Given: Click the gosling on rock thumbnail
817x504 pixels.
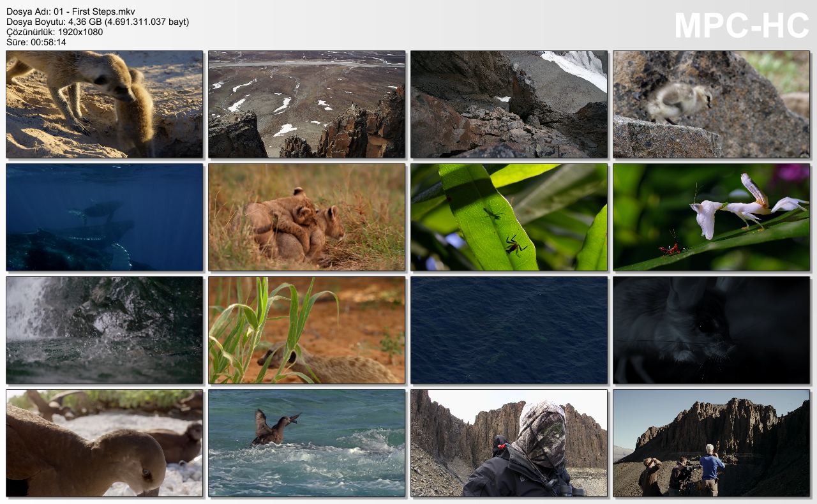Looking at the screenshot, I should coord(711,104).
